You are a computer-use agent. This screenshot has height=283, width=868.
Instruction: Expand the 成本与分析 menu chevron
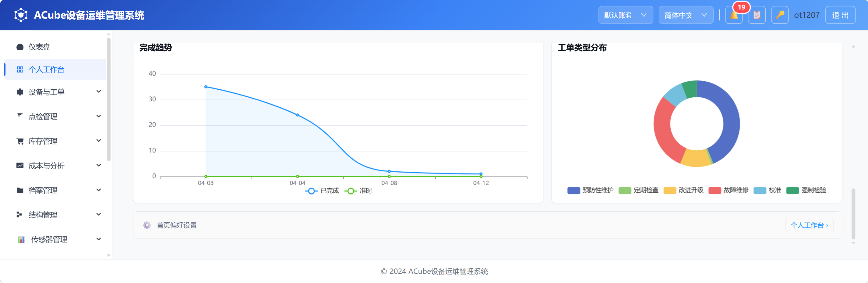[99, 166]
